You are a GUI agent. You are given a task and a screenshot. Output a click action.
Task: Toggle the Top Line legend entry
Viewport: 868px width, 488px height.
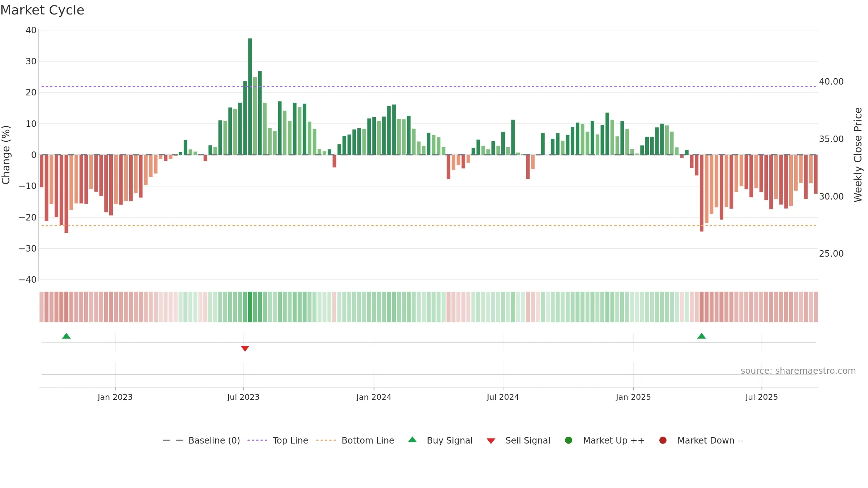coord(278,440)
